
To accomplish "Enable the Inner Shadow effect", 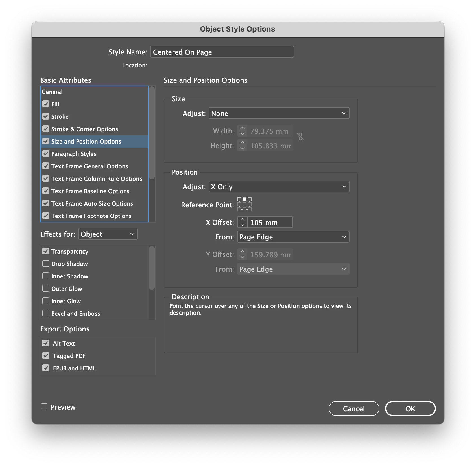I will coord(46,276).
